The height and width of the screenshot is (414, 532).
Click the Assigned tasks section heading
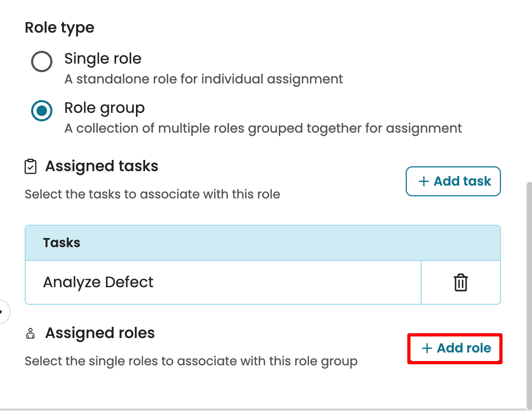tap(102, 166)
